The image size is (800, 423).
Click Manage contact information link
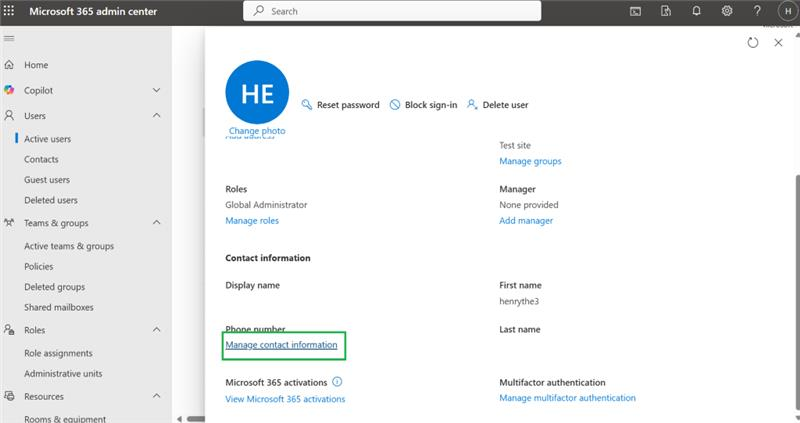click(281, 345)
